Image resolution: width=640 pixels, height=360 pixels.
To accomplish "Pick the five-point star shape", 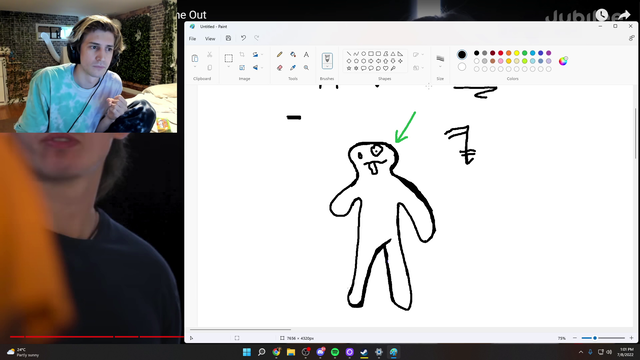I will pos(349,68).
